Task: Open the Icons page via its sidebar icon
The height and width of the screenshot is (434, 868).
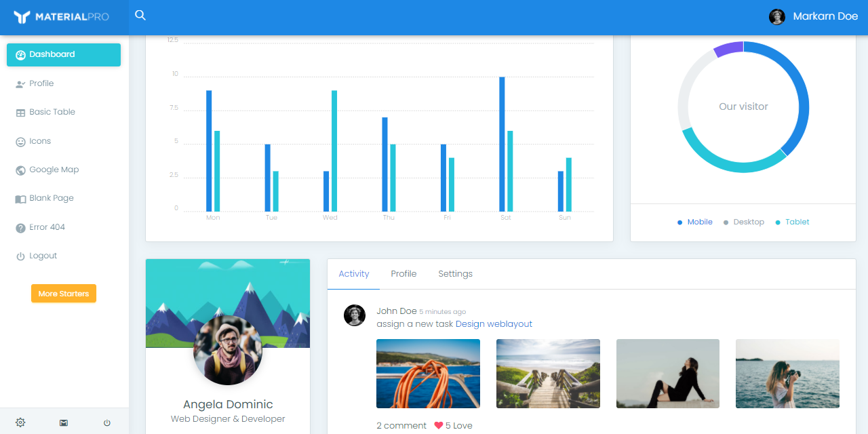Action: (20, 141)
